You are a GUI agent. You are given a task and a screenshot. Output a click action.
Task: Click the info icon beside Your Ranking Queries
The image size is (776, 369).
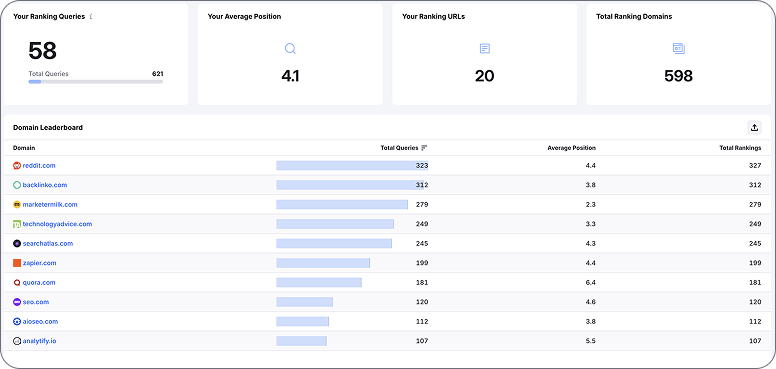[91, 16]
